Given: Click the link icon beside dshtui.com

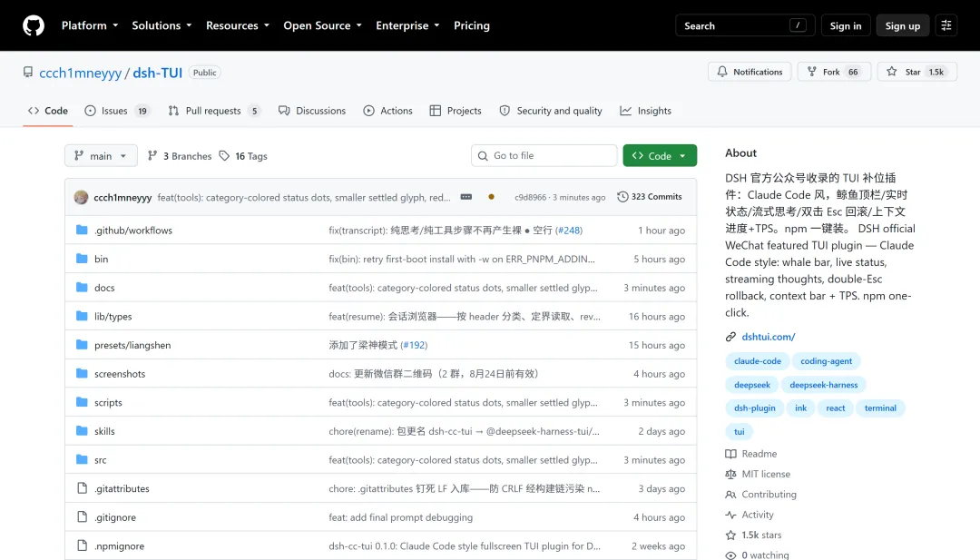Looking at the screenshot, I should (730, 337).
